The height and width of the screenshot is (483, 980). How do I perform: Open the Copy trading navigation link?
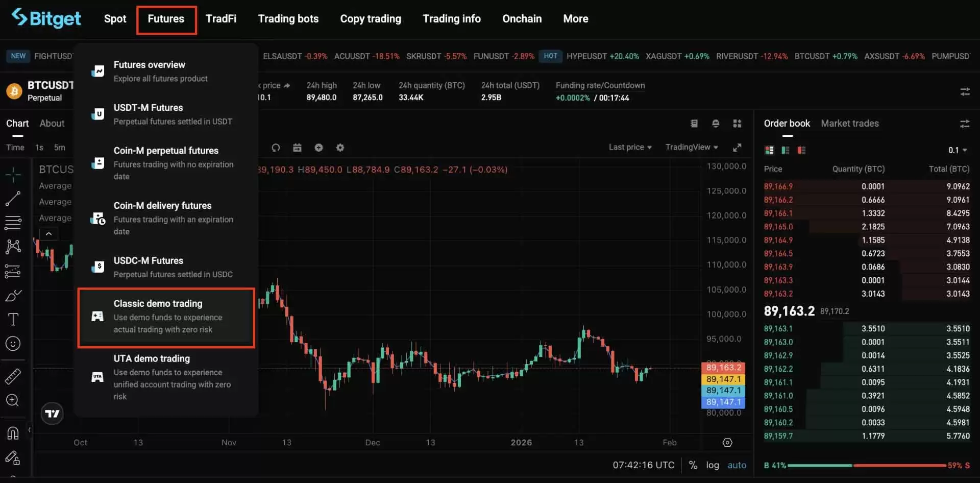coord(371,19)
